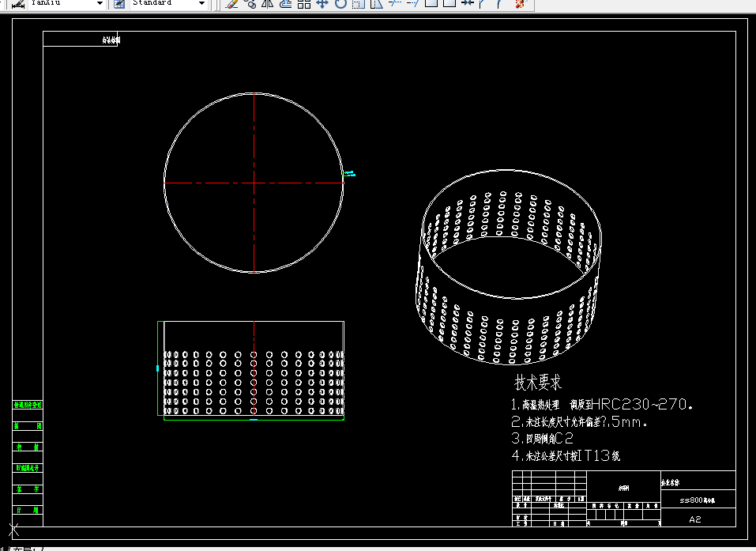756x551 pixels.
Task: Open the Dimension Style manager icon
Action: 18,3
